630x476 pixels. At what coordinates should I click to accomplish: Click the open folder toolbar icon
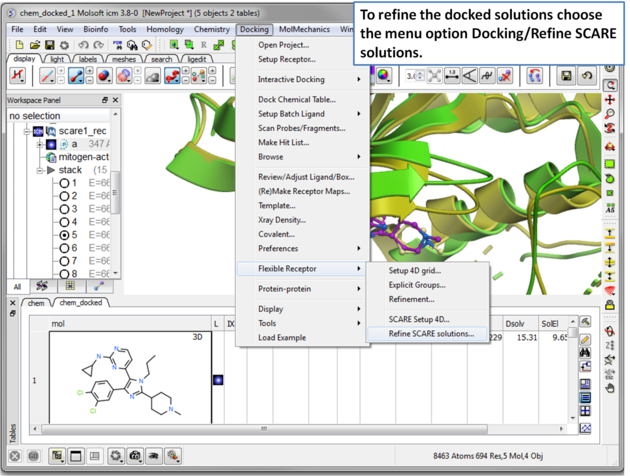[x=35, y=45]
